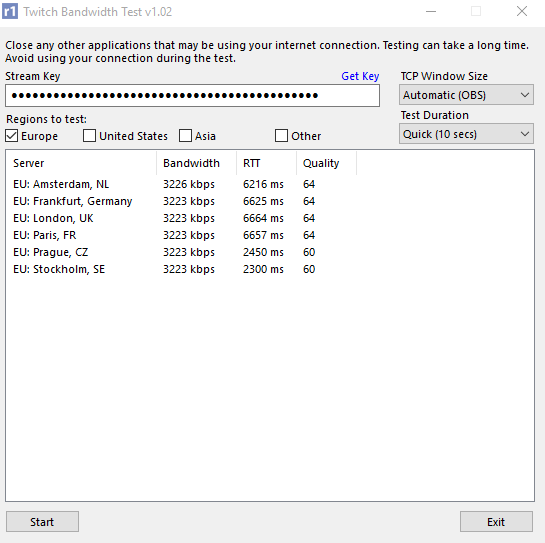Click the Get Key link
The height and width of the screenshot is (543, 545).
(360, 76)
